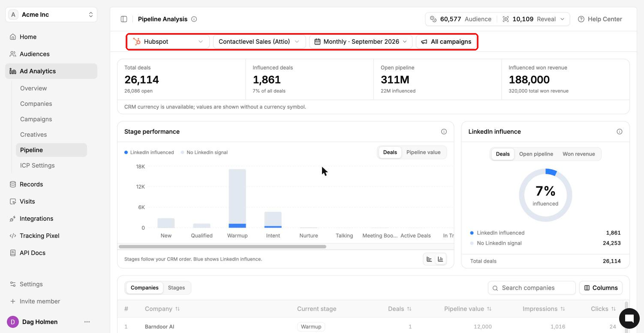Select the Companies tab
Screen dimensions: 644x333
tap(144, 288)
